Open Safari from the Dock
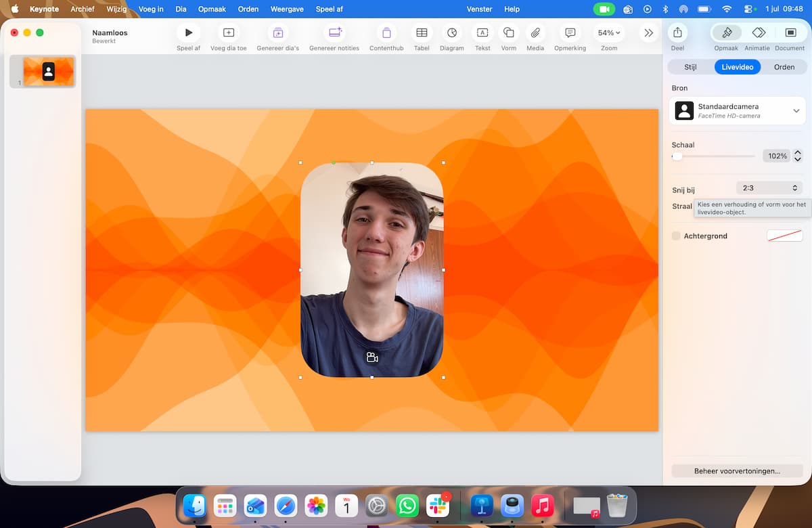 (x=286, y=506)
